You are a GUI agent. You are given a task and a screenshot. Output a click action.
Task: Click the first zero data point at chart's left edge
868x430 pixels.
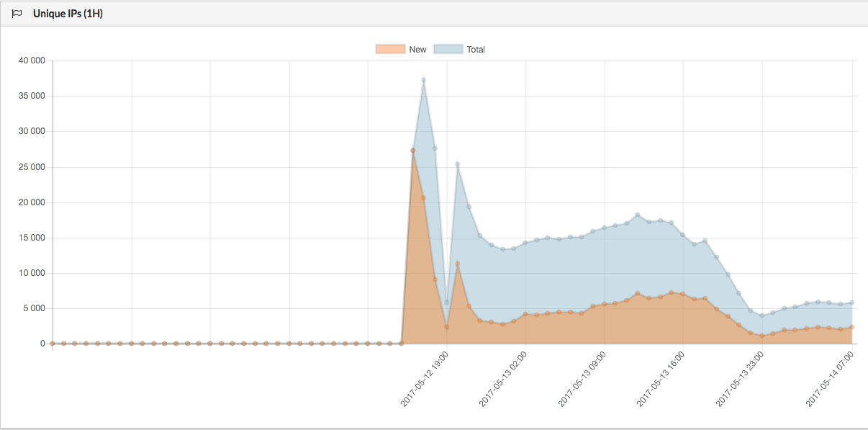(53, 344)
